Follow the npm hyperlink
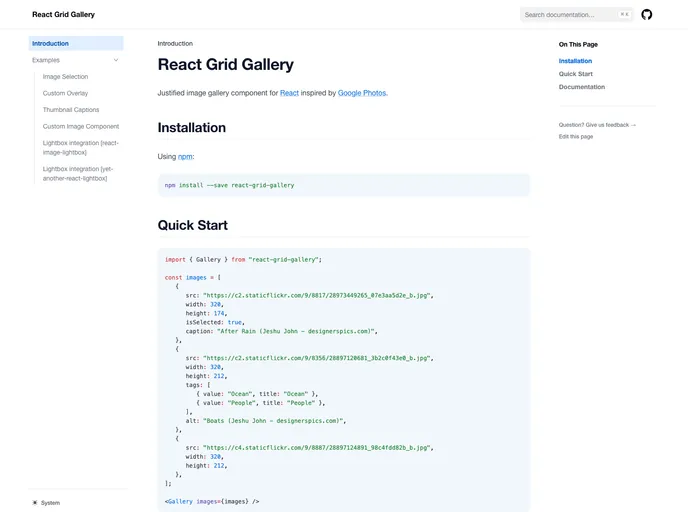 (185, 157)
